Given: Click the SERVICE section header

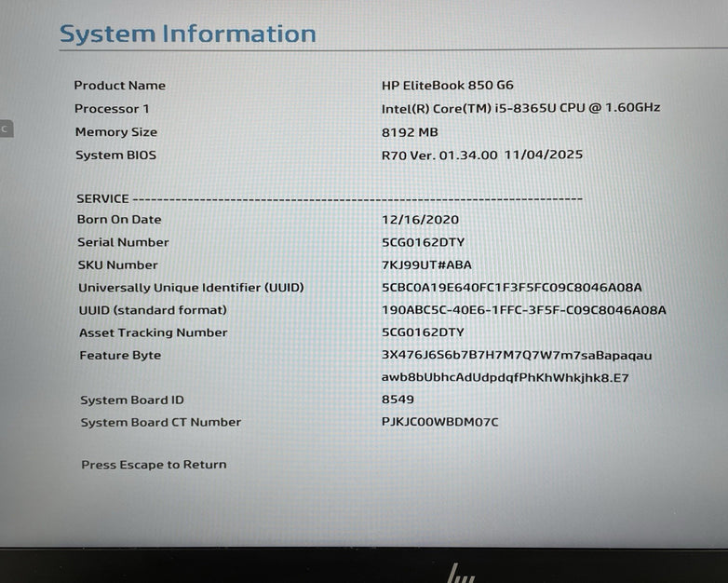Looking at the screenshot, I should coord(102,198).
